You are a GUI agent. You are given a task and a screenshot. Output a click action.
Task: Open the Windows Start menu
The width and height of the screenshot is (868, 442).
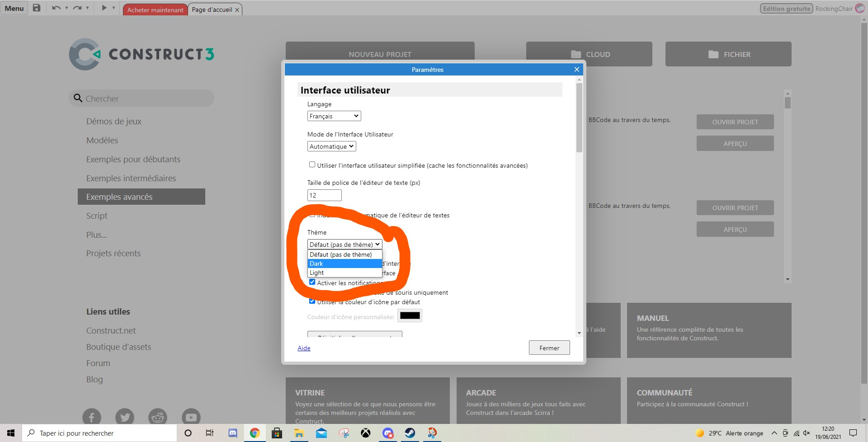(x=11, y=433)
